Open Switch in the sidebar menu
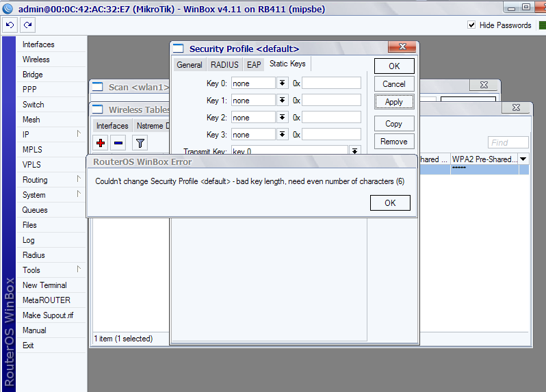 click(x=51, y=104)
